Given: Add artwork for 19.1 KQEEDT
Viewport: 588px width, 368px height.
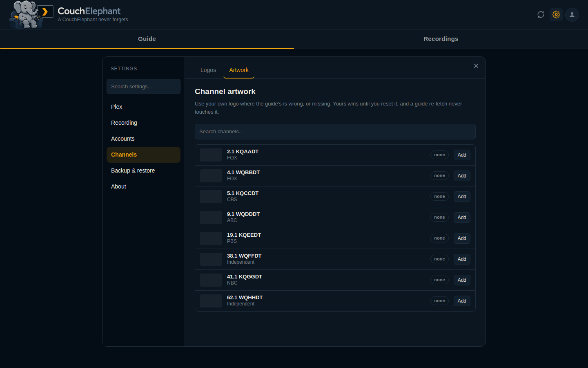Looking at the screenshot, I should 462,238.
